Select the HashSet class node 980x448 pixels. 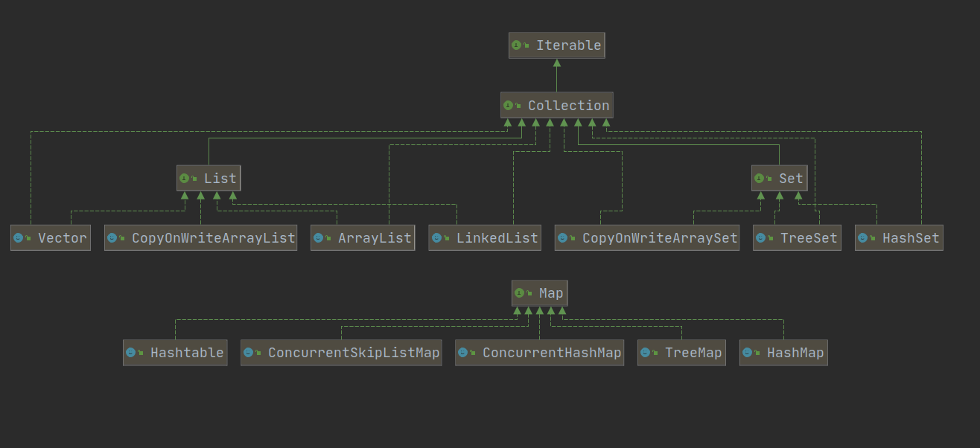coord(899,238)
